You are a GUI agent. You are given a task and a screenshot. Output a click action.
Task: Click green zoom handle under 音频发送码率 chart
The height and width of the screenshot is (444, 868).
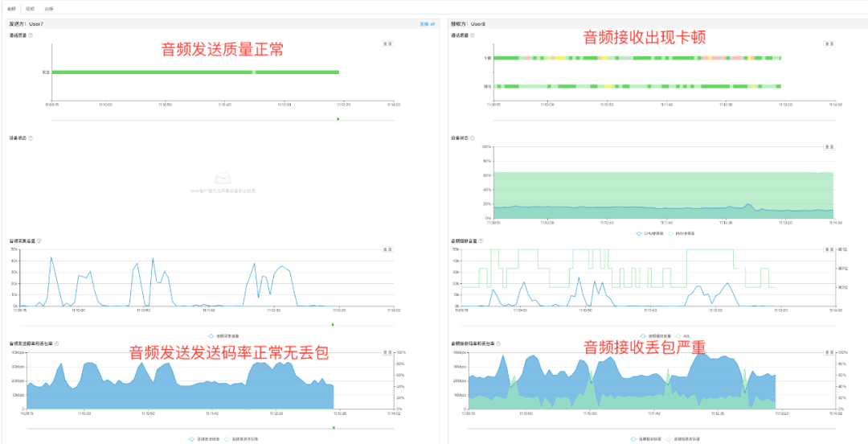pyautogui.click(x=334, y=427)
